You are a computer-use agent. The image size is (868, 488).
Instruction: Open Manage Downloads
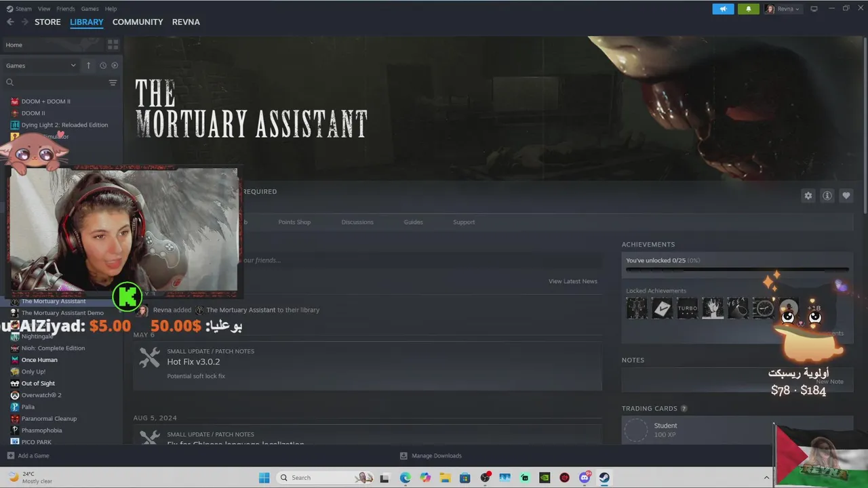(431, 455)
